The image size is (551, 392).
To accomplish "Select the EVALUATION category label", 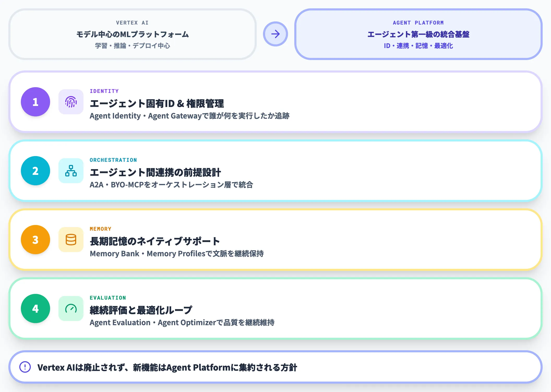I will click(108, 298).
